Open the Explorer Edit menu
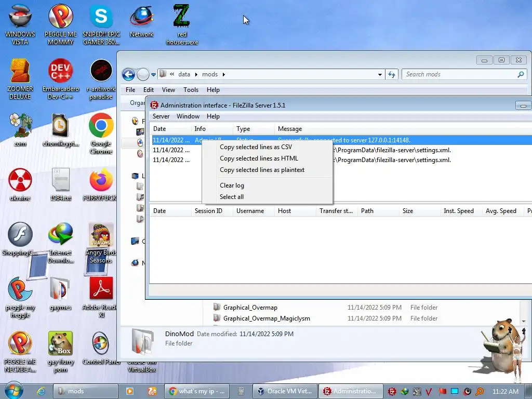The image size is (532, 399). tap(148, 89)
